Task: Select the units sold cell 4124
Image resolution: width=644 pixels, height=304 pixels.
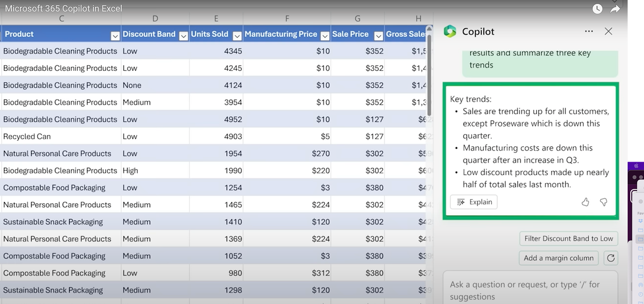Action: 216,85
